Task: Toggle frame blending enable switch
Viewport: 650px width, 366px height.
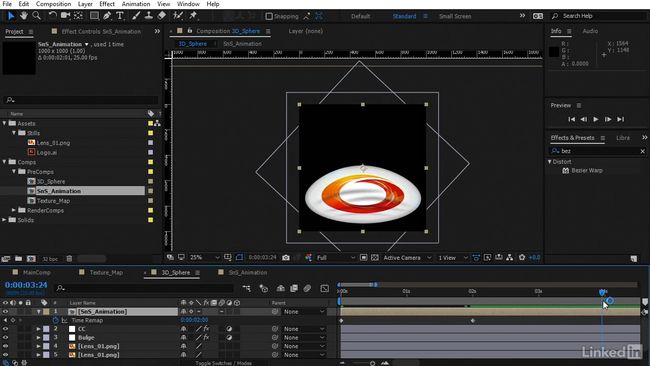Action: [294, 288]
